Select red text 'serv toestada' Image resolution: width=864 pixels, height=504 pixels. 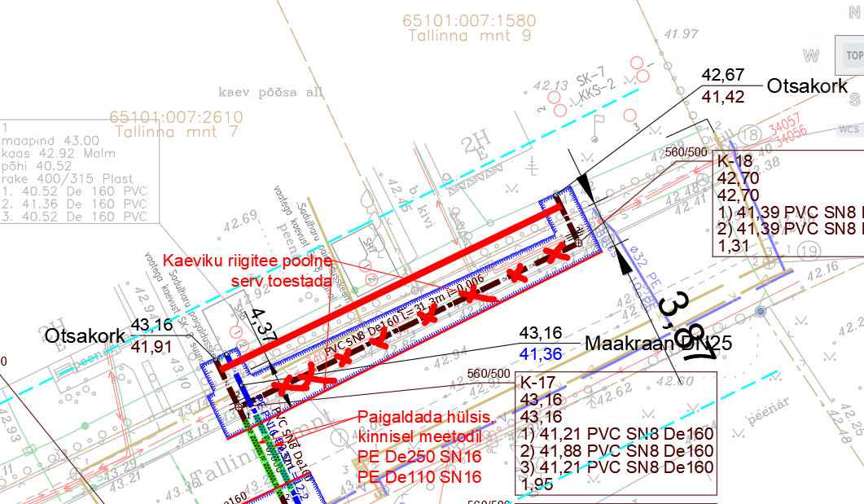[282, 281]
